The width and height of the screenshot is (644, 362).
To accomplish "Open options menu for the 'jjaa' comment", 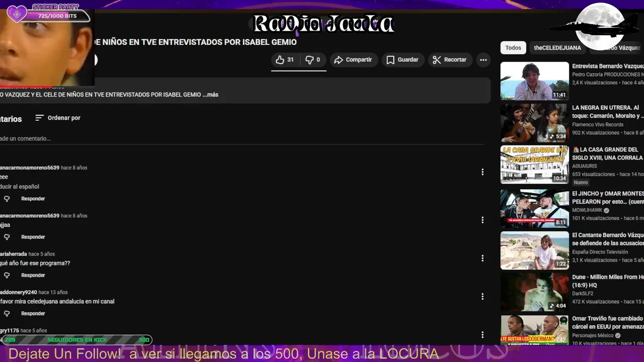I will tap(482, 220).
